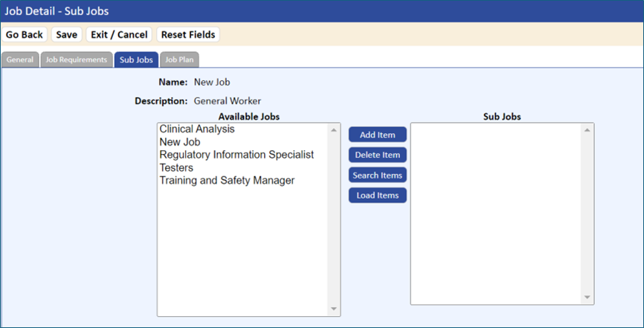Click Available Jobs scrollbar up arrow

pyautogui.click(x=333, y=130)
